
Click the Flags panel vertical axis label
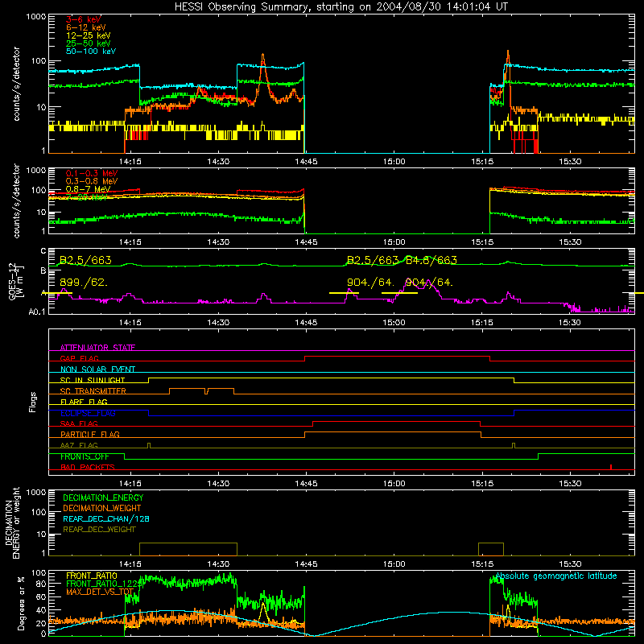[32, 402]
